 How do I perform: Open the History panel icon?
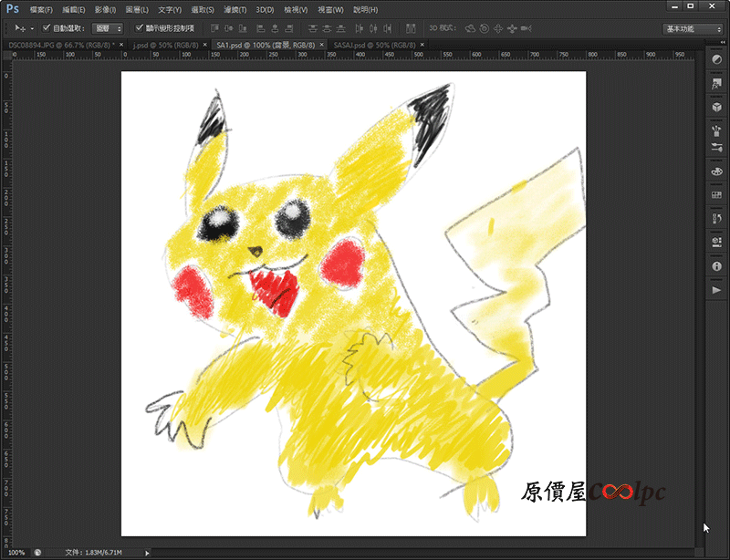(x=717, y=218)
